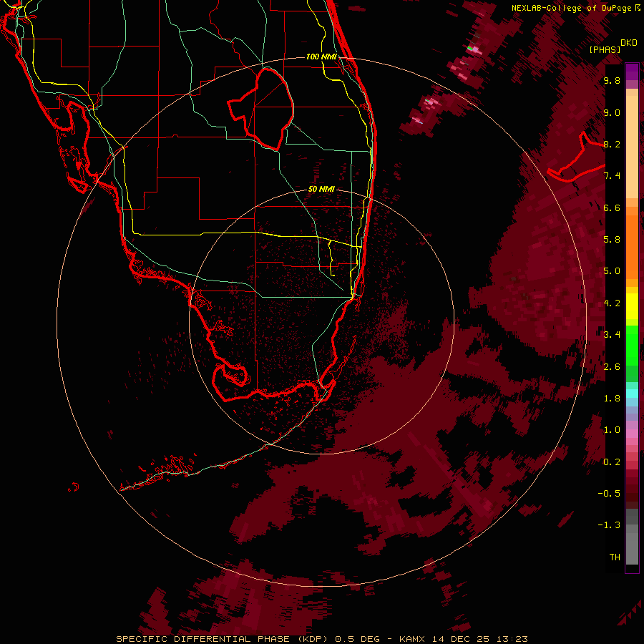Click the [PHAS] legend unit label

coord(605,49)
